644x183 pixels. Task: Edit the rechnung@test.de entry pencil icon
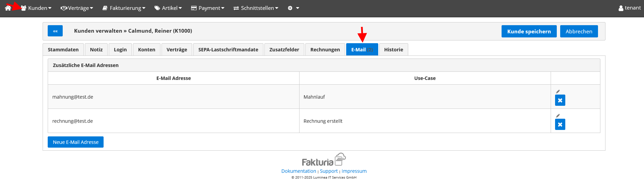coord(558,116)
